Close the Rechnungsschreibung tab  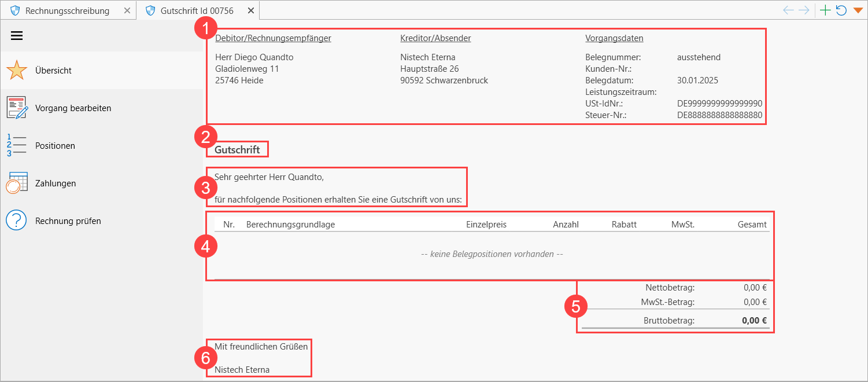pos(127,10)
